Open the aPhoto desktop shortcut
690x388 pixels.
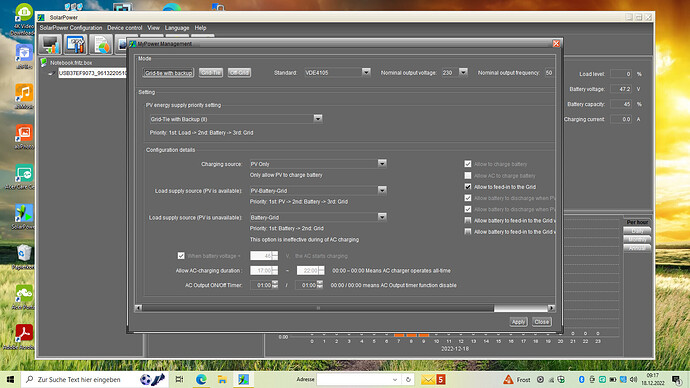tap(24, 136)
